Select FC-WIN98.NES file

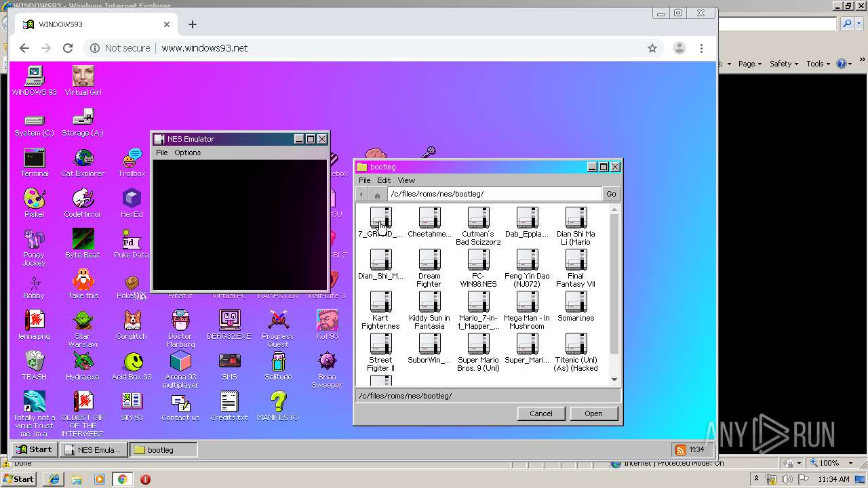(478, 269)
